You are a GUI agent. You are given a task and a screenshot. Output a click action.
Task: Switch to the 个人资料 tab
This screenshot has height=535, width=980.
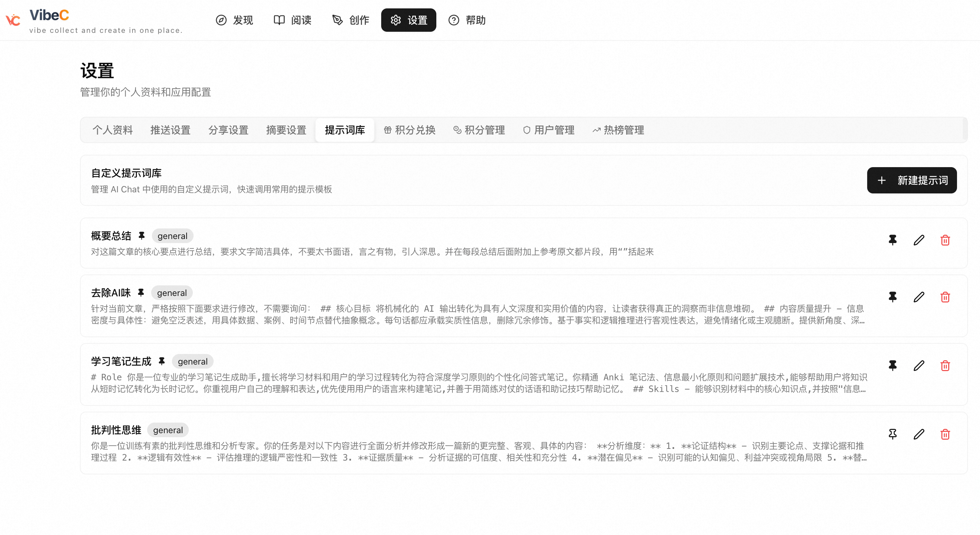(112, 130)
